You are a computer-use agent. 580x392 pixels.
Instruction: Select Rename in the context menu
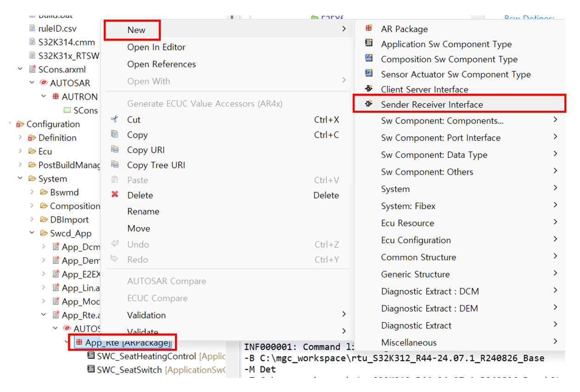click(x=143, y=212)
